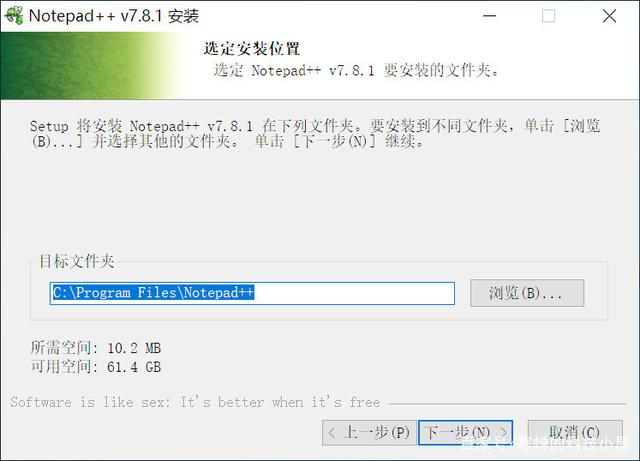This screenshot has width=640, height=461.
Task: Cancel installation with the 取消(C) button
Action: (575, 432)
